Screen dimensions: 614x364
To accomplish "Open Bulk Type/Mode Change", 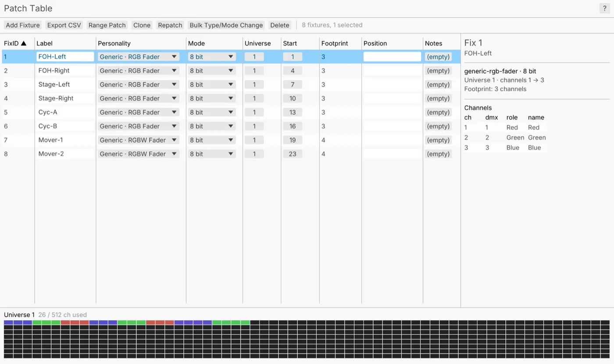I will 226,25.
